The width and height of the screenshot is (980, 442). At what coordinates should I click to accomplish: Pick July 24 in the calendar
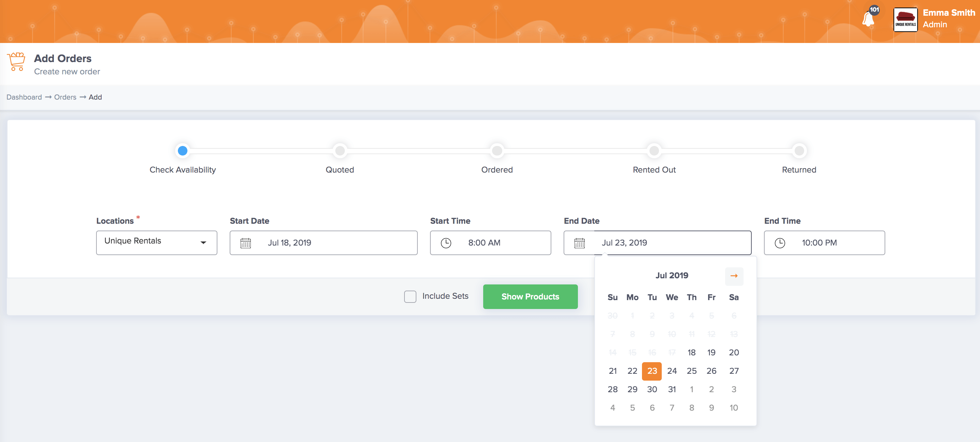tap(672, 371)
